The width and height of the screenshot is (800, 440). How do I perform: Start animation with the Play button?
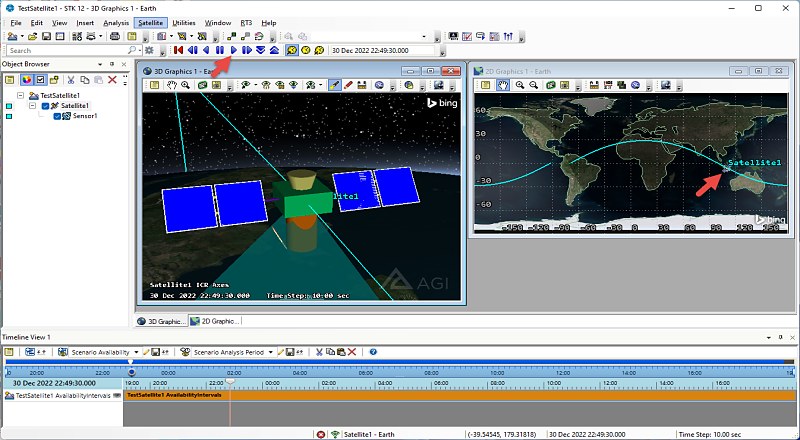click(x=234, y=50)
